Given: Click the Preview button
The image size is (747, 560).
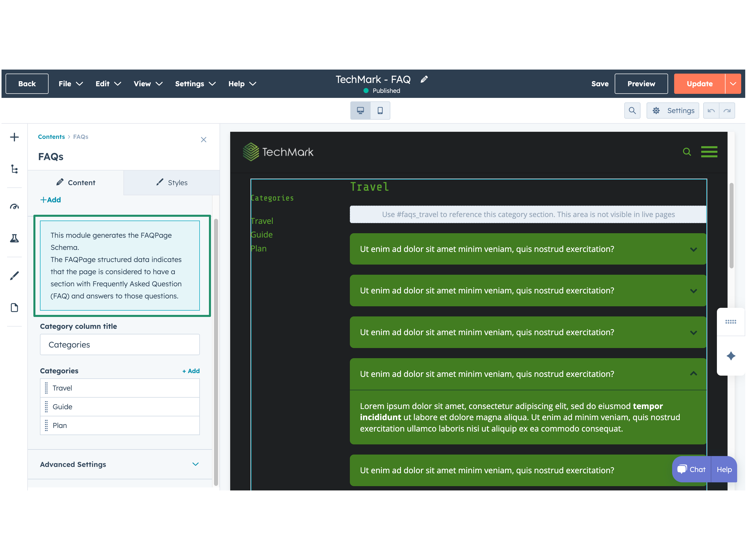Looking at the screenshot, I should [641, 83].
